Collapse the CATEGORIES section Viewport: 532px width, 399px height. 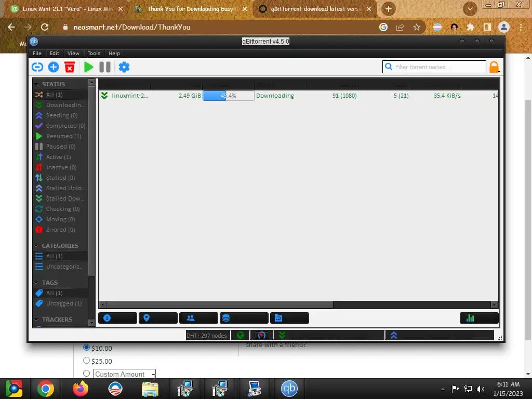[37, 246]
